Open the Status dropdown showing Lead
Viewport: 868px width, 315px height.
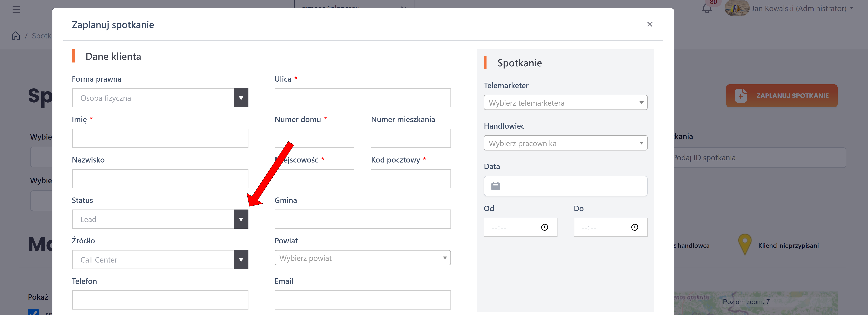pos(241,219)
